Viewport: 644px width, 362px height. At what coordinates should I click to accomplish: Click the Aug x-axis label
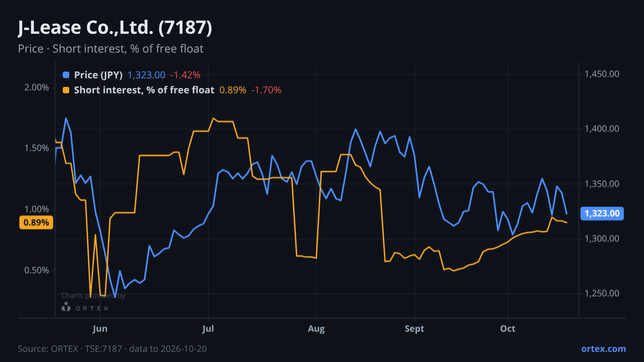[x=317, y=328]
